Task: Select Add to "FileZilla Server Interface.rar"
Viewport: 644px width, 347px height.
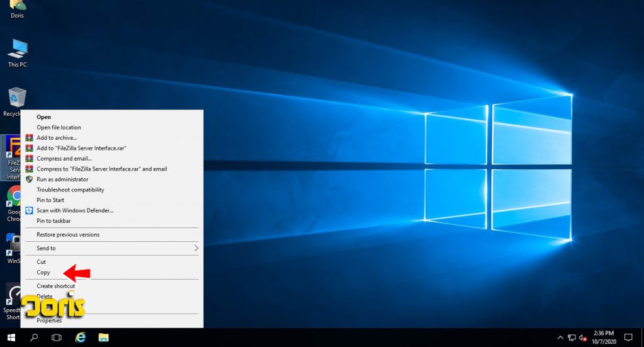Action: coord(112,148)
